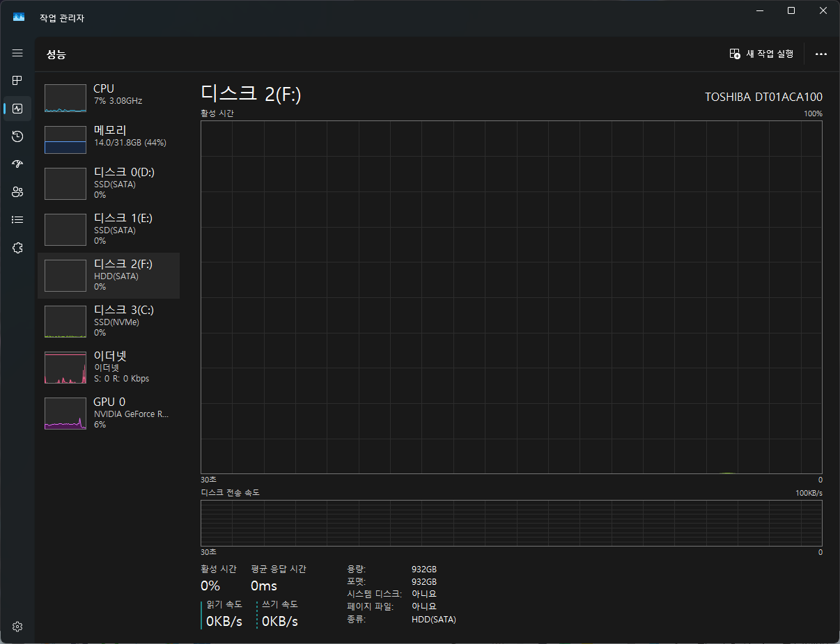Screen dimensions: 840x644
Task: Click the 새 작업 실행 button
Action: coord(761,54)
